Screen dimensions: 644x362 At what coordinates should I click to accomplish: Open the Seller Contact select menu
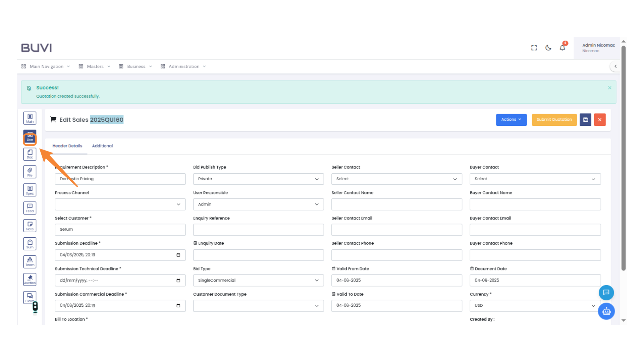point(396,179)
